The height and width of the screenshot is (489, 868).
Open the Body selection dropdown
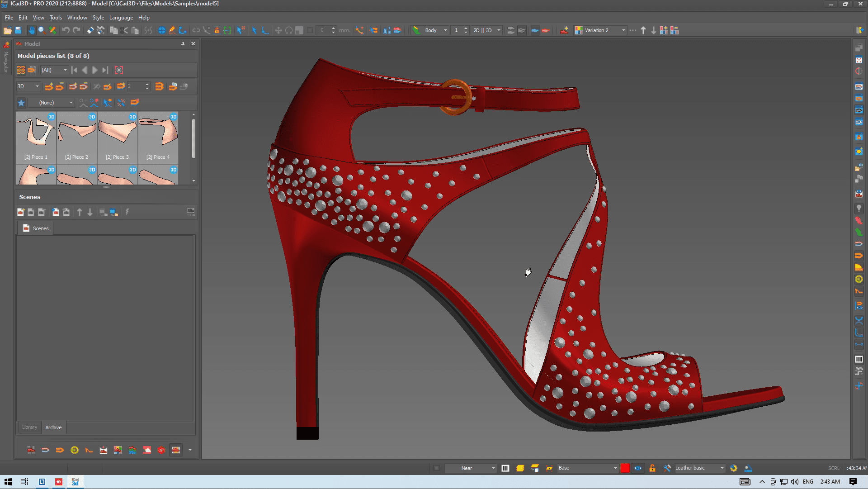[445, 30]
